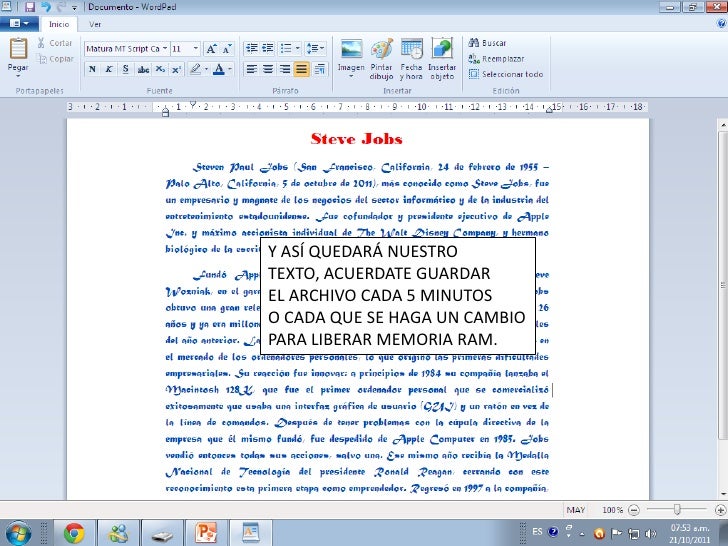Switch to WordPad taskbar icon
The width and height of the screenshot is (728, 546).
point(251,533)
